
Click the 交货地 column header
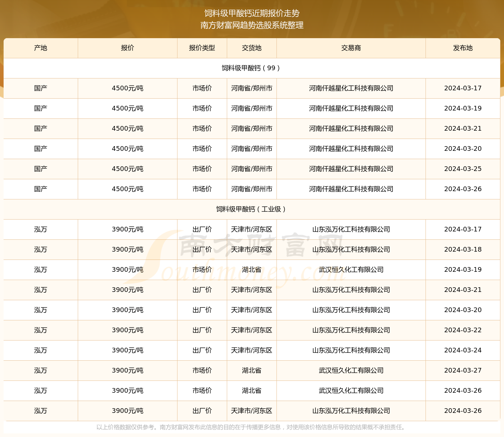252,48
